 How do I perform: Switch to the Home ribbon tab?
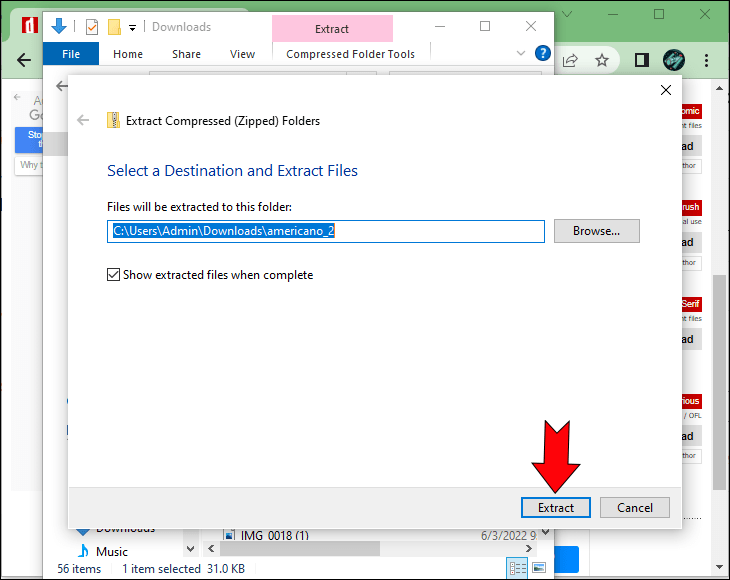(128, 54)
